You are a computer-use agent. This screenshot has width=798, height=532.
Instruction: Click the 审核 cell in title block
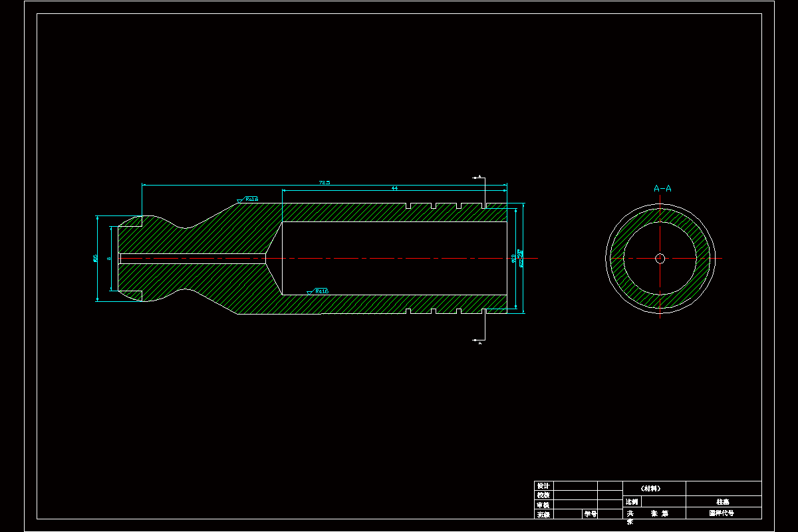click(544, 505)
